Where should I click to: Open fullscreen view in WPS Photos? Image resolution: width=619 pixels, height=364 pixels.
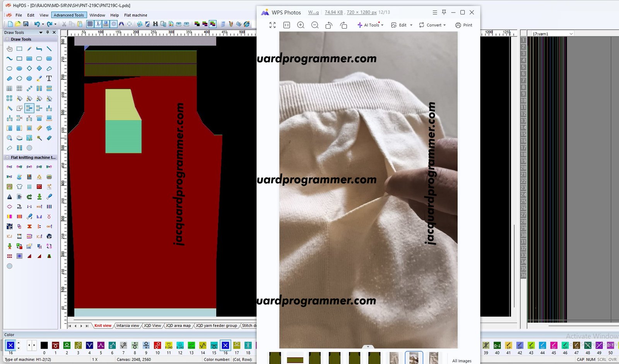[x=272, y=25]
